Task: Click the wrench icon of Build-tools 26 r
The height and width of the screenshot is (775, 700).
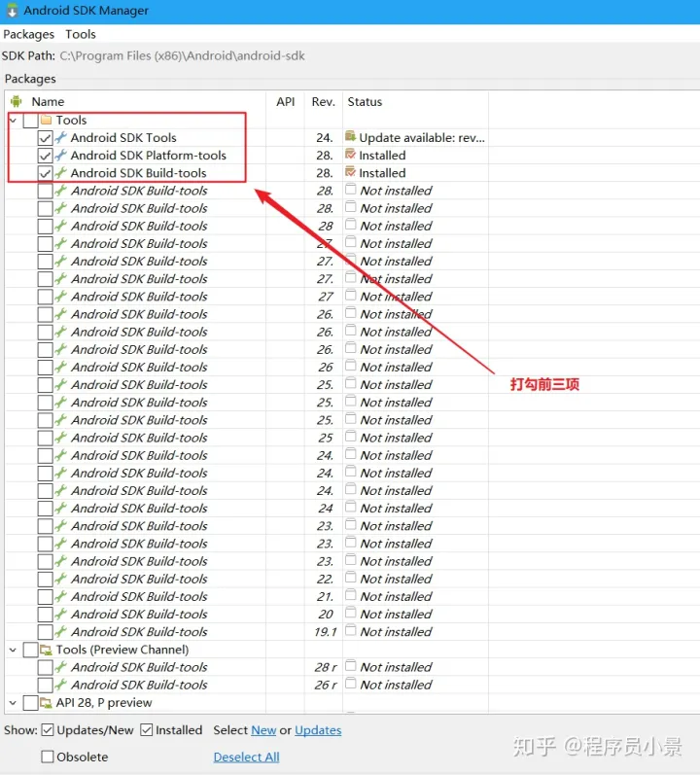Action: [60, 685]
